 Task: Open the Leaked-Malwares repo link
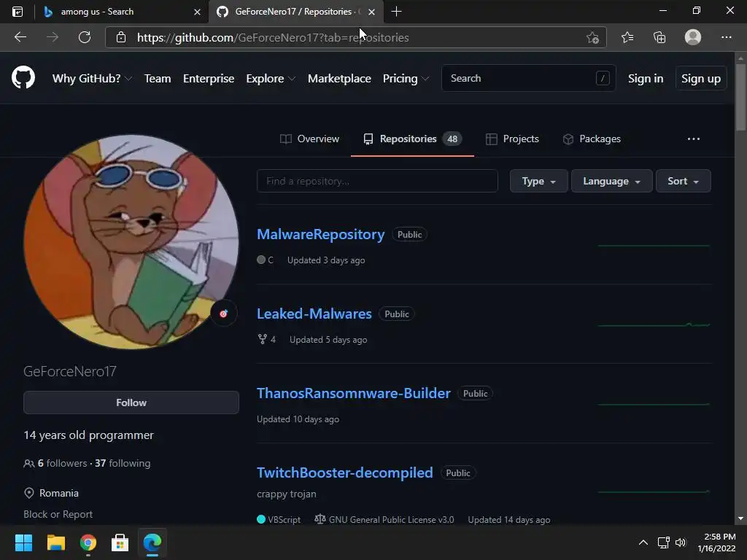click(314, 314)
